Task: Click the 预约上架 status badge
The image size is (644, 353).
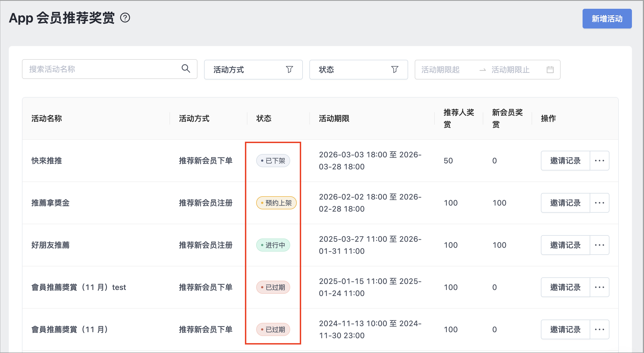Action: tap(276, 203)
